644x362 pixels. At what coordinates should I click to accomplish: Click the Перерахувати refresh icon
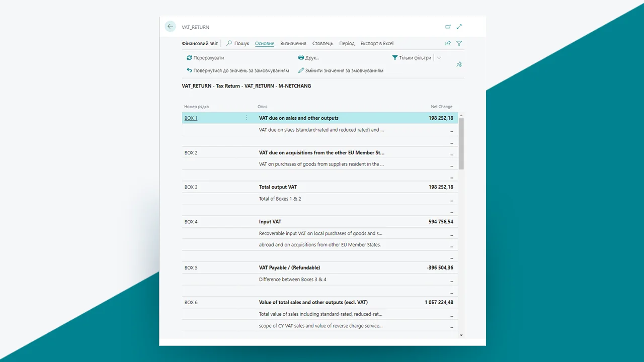click(190, 58)
